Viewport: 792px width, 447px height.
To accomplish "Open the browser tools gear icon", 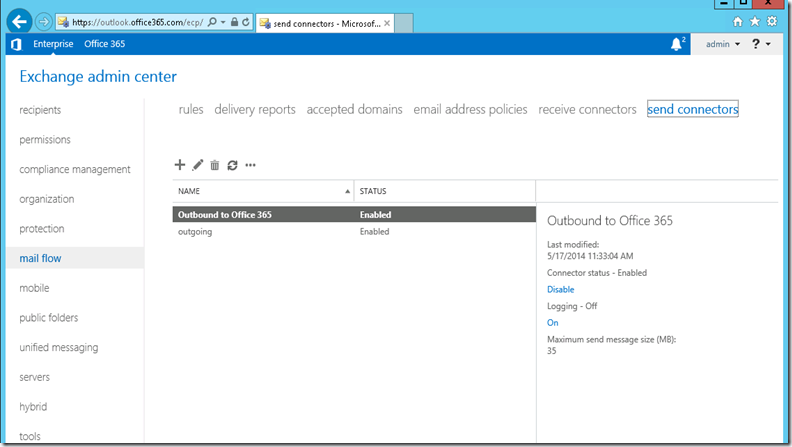I will (772, 21).
